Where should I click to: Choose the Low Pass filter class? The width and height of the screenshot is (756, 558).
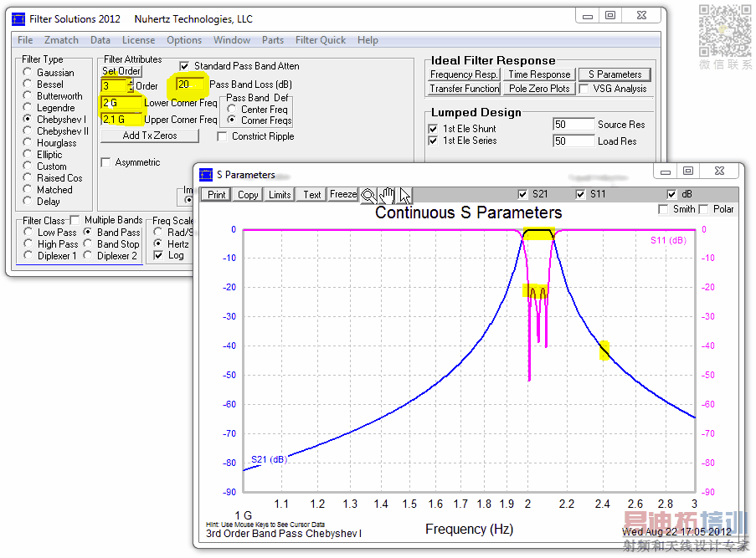28,233
